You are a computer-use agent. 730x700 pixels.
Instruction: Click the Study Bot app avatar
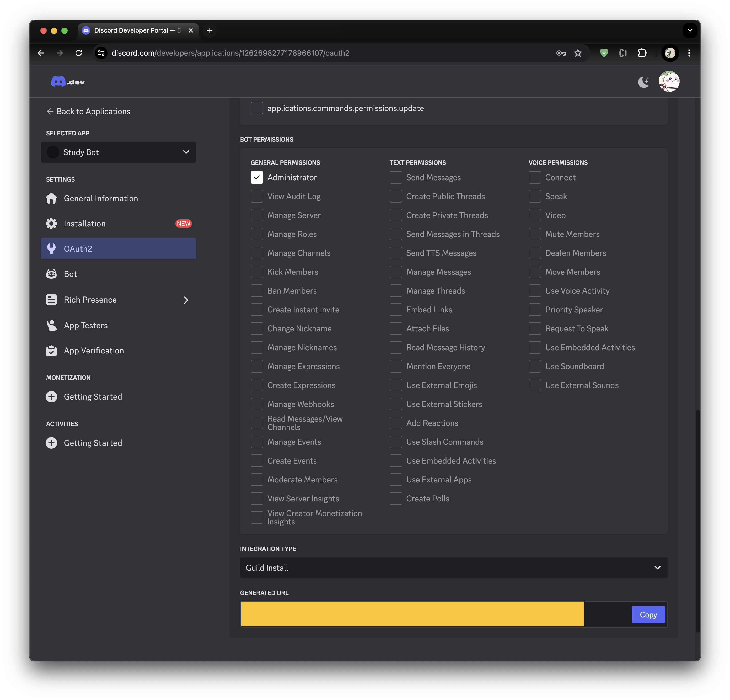(x=53, y=152)
